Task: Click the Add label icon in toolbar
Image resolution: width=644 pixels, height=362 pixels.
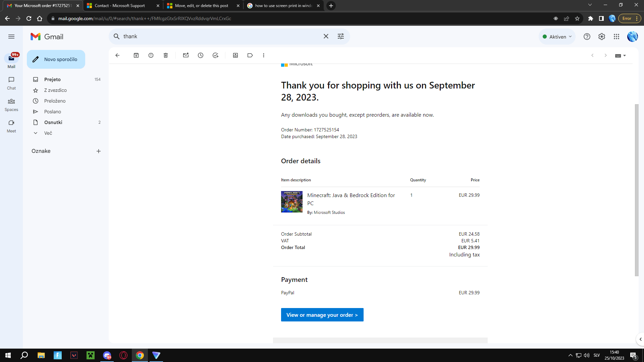Action: point(250,55)
